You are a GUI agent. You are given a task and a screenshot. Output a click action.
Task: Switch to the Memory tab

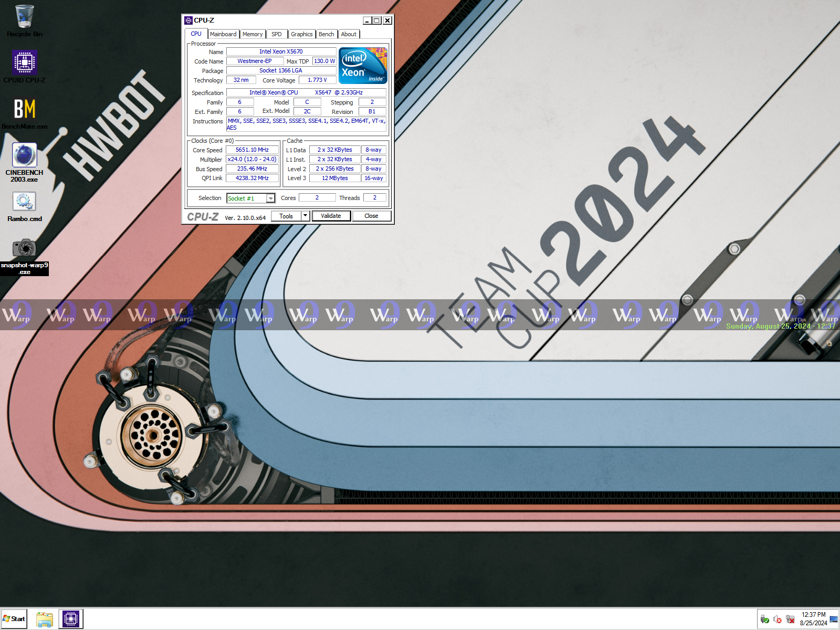tap(253, 34)
